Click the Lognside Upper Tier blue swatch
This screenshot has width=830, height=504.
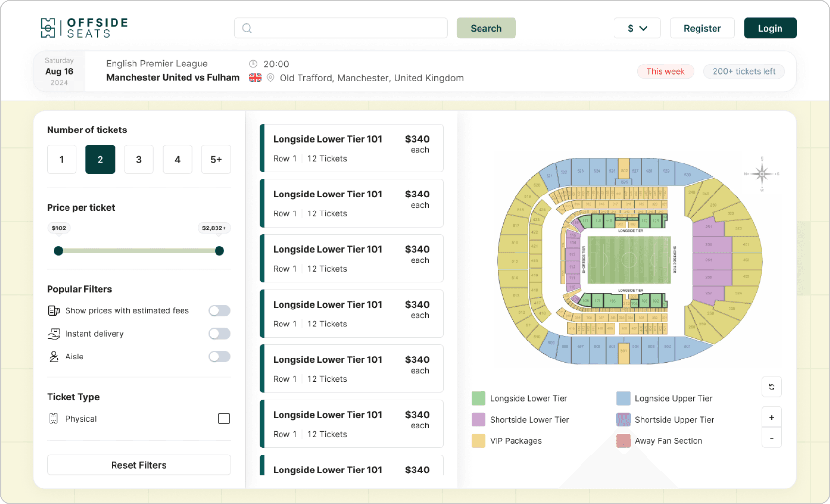click(x=623, y=398)
